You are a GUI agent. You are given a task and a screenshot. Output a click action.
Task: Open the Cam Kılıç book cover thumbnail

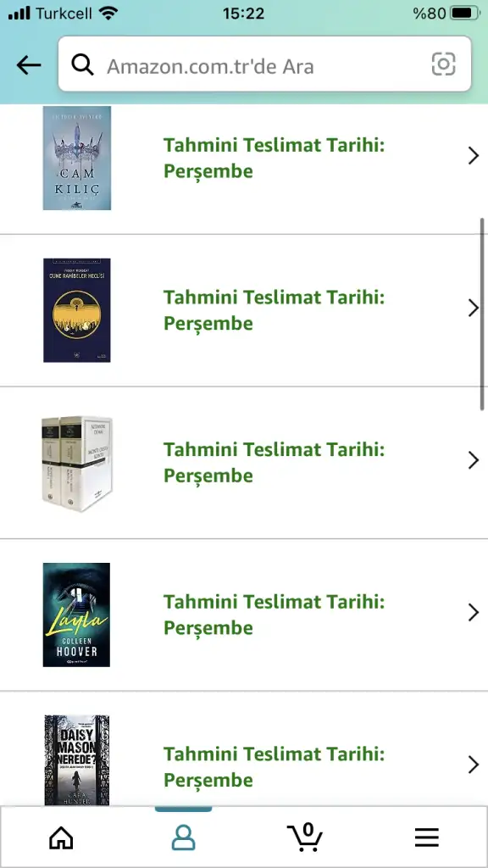click(x=77, y=159)
